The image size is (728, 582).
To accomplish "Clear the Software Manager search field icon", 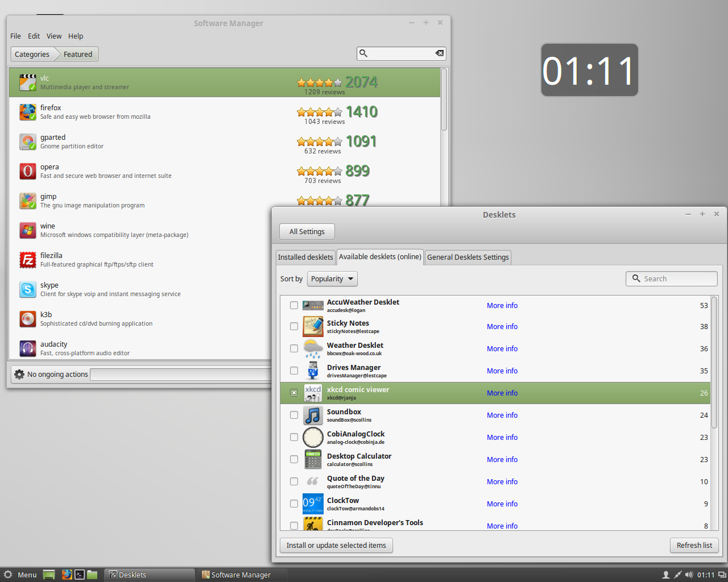I will click(439, 53).
